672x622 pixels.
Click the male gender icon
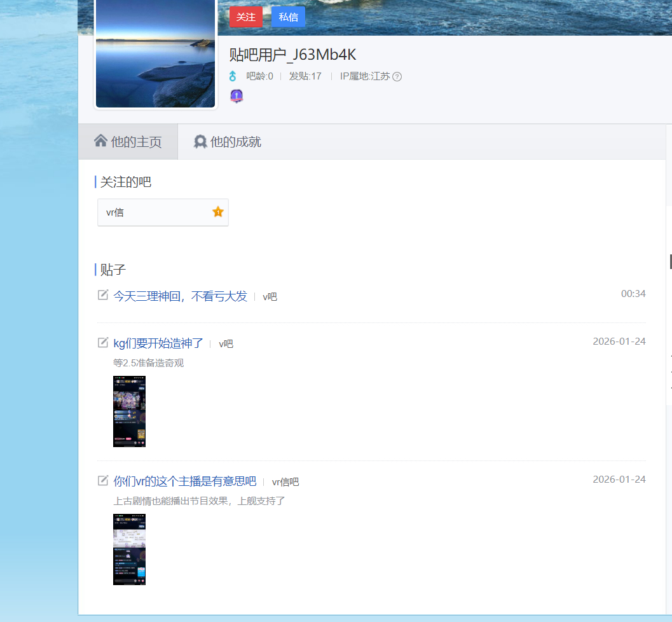click(x=233, y=76)
